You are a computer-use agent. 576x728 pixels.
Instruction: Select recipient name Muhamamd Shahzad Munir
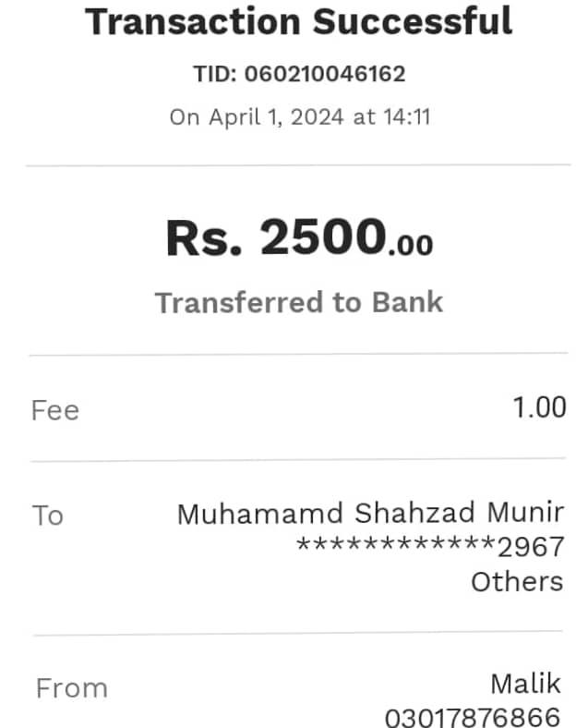coord(370,513)
